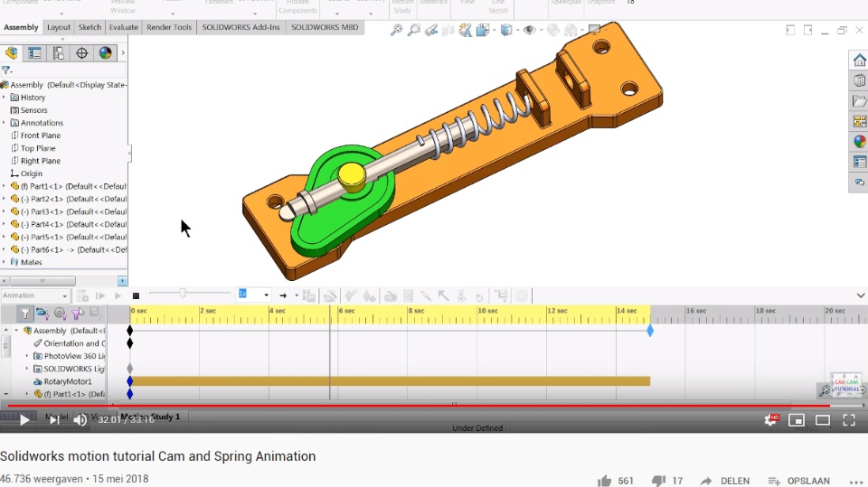Screen dimensions: 868x487
Task: Expand PhotoView 360 Lights in timeline tree
Action: click(26, 356)
